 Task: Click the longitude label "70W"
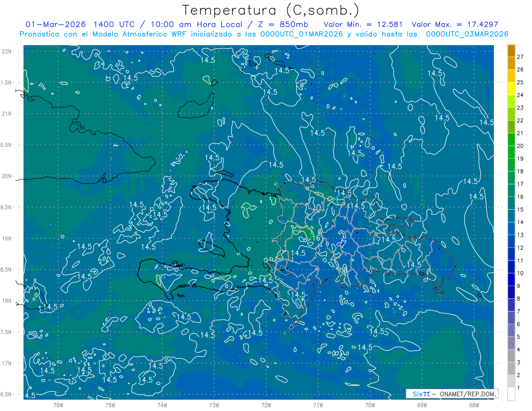pyautogui.click(x=370, y=405)
